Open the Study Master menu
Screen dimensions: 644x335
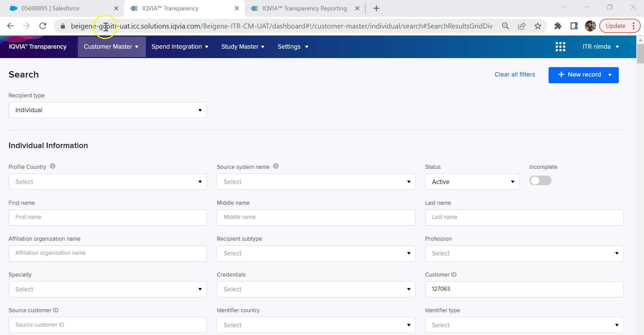[x=243, y=47]
